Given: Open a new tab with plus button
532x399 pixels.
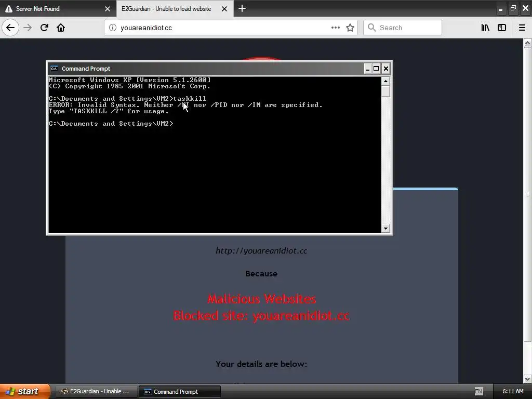Looking at the screenshot, I should point(242,8).
